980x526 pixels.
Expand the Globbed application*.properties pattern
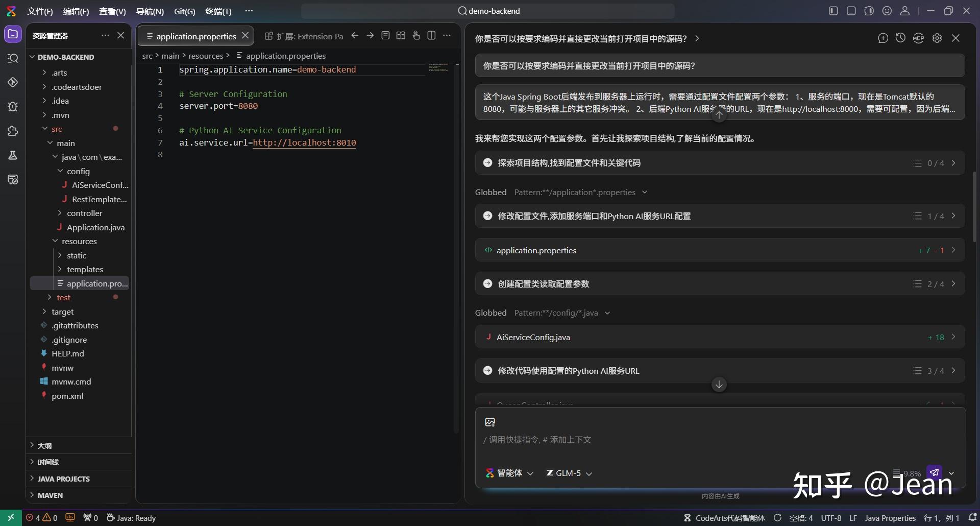(x=645, y=193)
